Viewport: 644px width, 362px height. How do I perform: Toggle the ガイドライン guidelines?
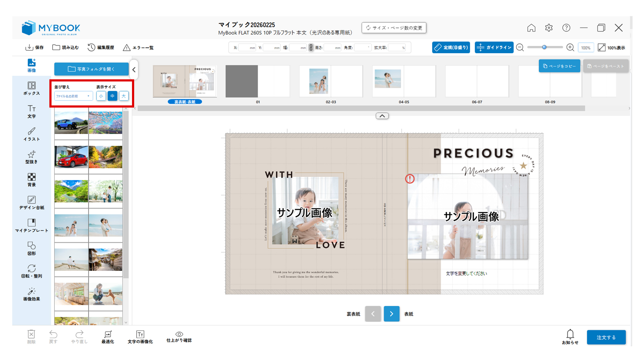click(494, 48)
